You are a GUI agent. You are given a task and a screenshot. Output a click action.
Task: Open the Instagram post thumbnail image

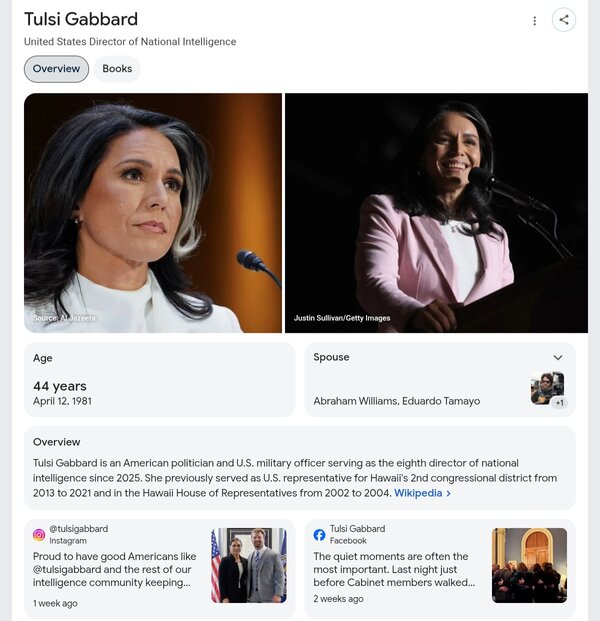(249, 565)
